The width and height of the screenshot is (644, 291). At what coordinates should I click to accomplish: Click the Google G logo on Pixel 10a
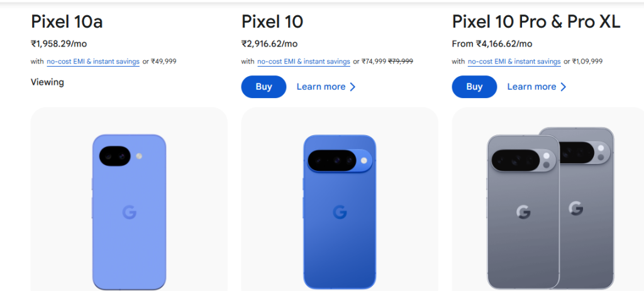click(129, 212)
